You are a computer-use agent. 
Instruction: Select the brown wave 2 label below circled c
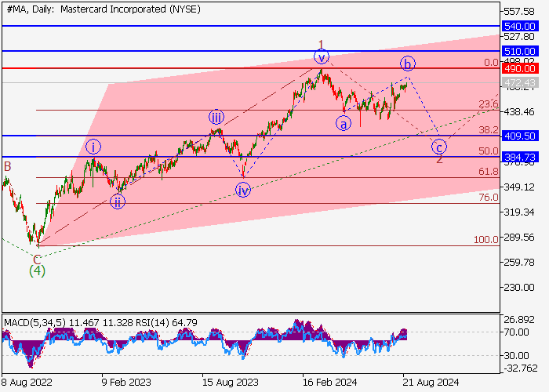click(x=439, y=159)
